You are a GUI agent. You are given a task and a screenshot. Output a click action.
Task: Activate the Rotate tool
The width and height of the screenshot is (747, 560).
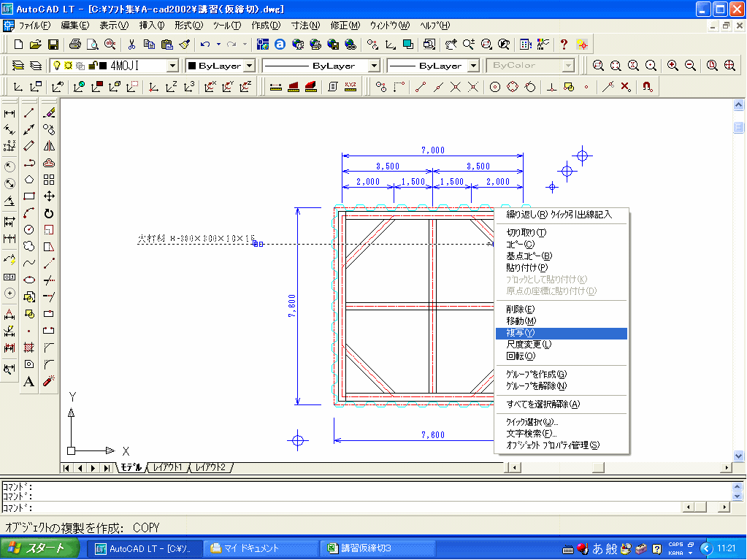(x=49, y=213)
